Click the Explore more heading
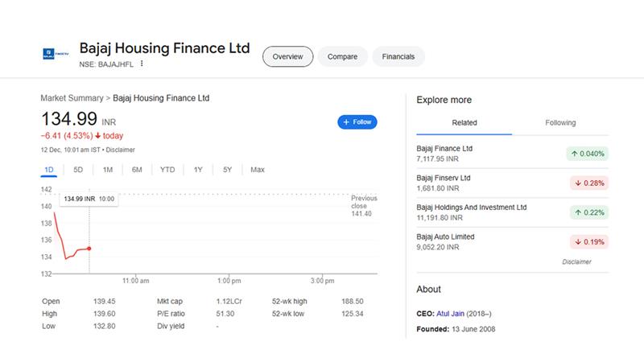The width and height of the screenshot is (644, 362). 444,100
